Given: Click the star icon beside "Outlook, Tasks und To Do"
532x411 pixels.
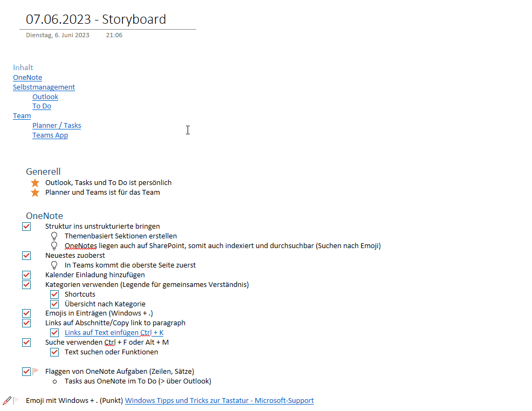Looking at the screenshot, I should [35, 183].
